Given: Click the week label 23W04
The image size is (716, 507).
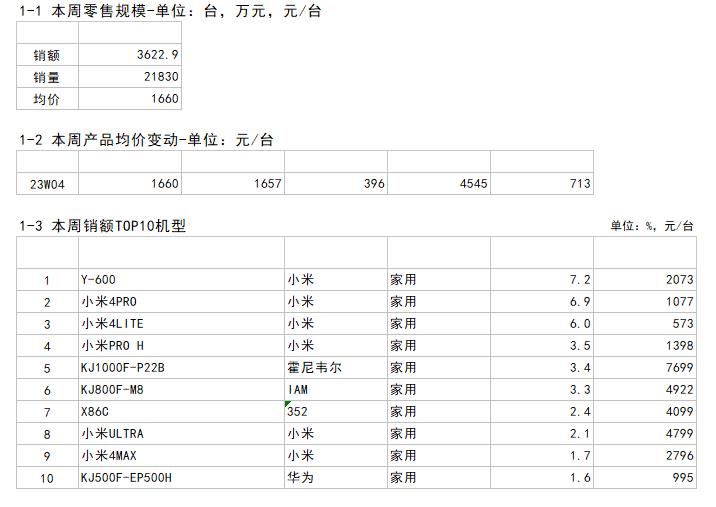Looking at the screenshot, I should pyautogui.click(x=47, y=184).
